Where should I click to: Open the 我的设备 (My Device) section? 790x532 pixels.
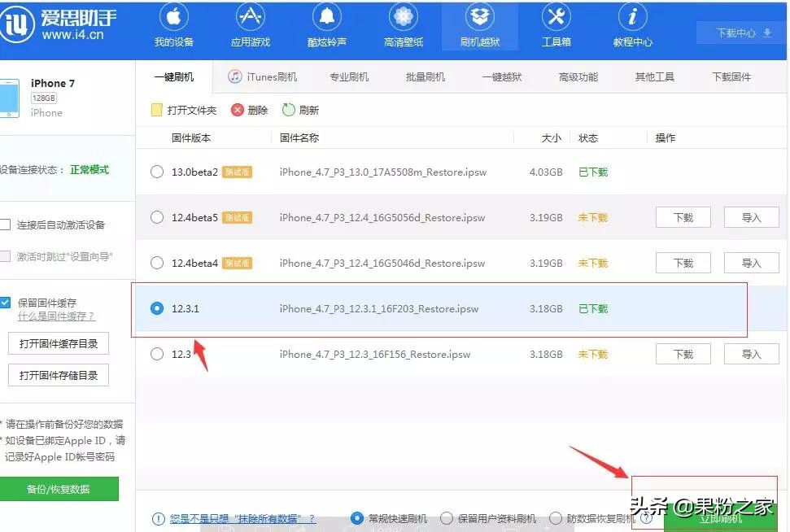(173, 26)
